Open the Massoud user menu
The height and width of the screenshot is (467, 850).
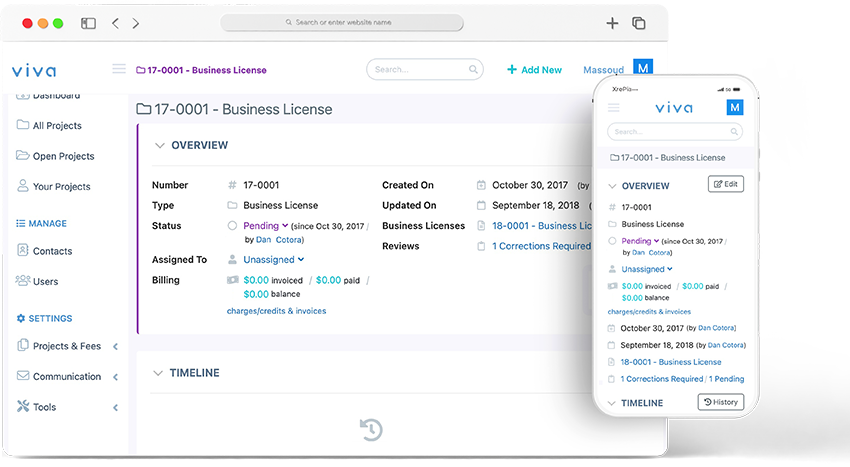(603, 70)
